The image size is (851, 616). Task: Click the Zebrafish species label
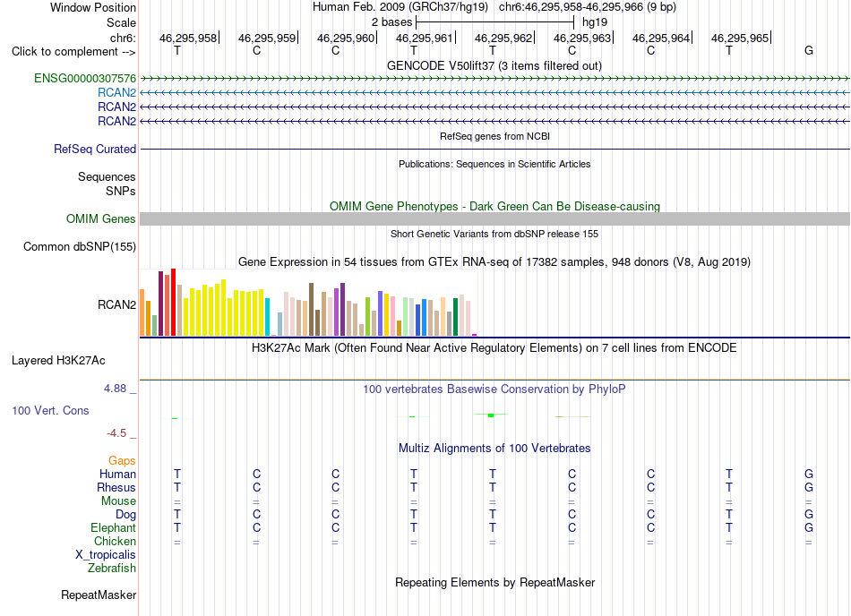pos(112,569)
